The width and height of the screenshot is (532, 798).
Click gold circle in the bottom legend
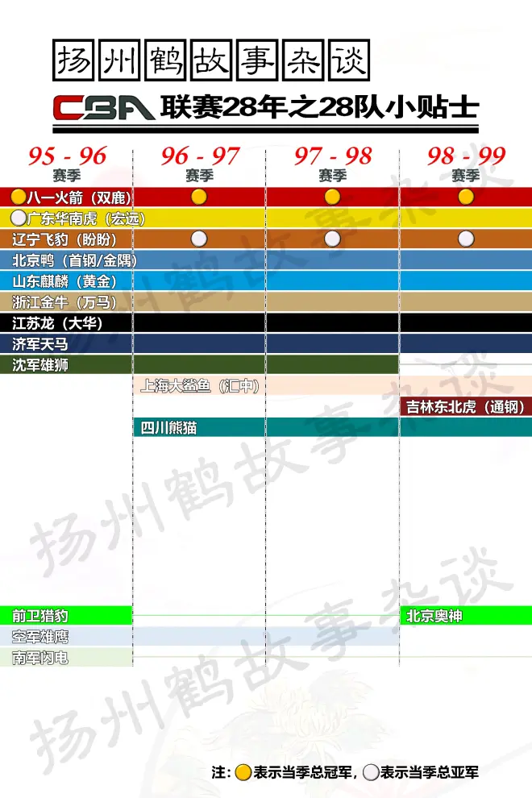tap(243, 771)
